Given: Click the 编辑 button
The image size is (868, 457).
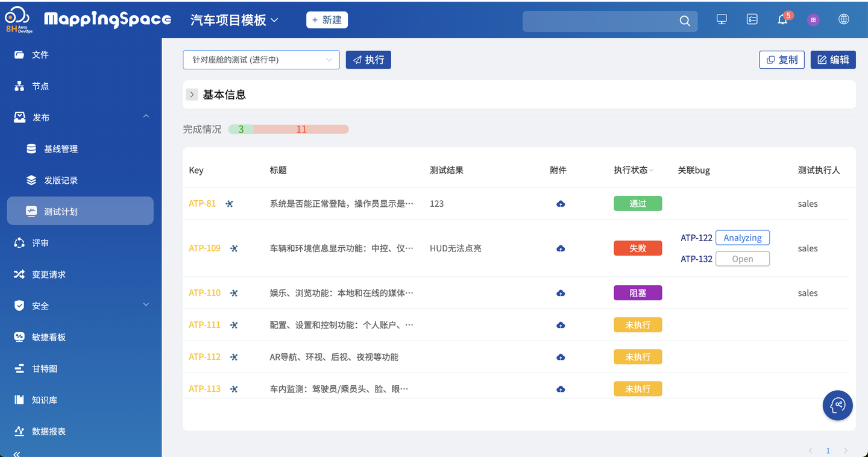Looking at the screenshot, I should (833, 60).
